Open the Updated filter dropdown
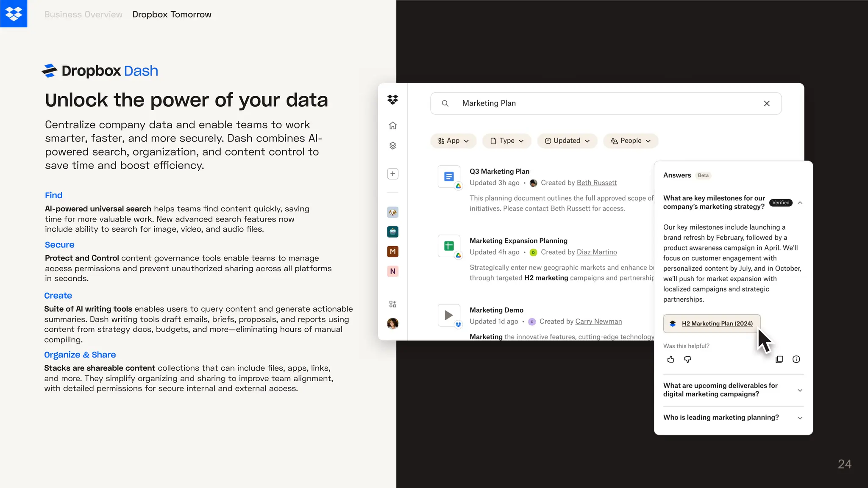The width and height of the screenshot is (868, 488). (x=567, y=141)
